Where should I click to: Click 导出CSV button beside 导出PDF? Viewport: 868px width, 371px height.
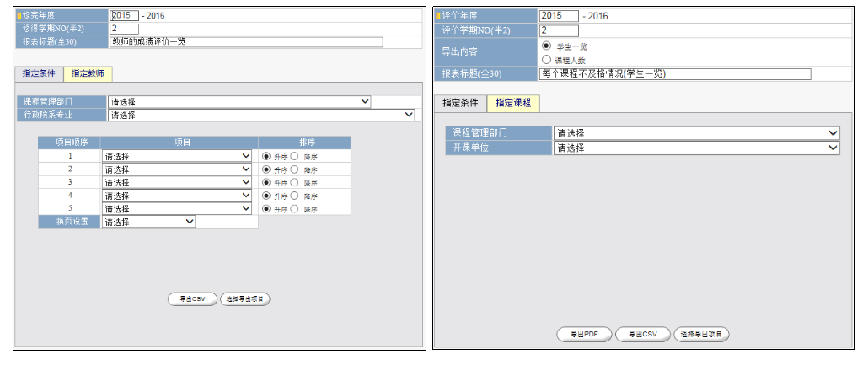[x=642, y=334]
